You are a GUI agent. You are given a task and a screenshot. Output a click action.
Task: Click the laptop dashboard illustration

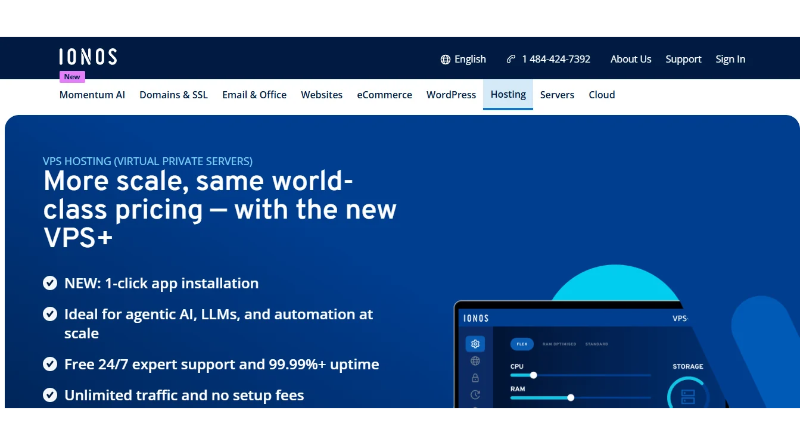[591, 355]
